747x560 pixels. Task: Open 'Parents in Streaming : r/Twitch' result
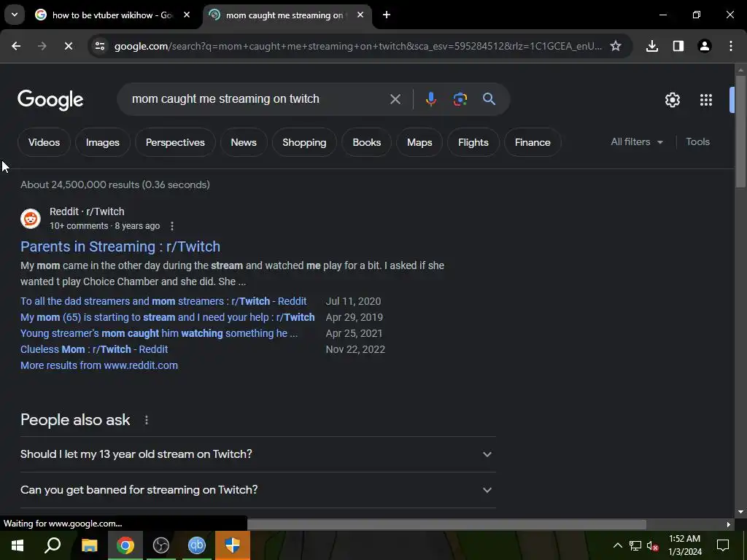[120, 246]
